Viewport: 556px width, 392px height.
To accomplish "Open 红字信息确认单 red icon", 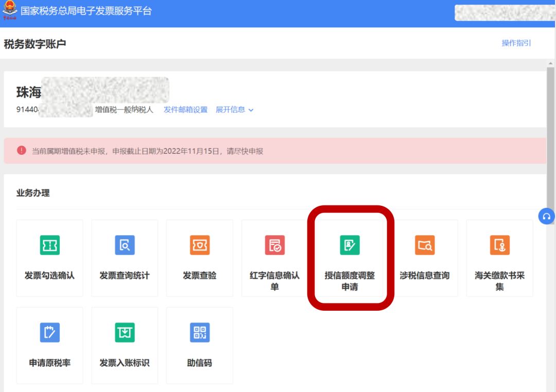I will [275, 245].
